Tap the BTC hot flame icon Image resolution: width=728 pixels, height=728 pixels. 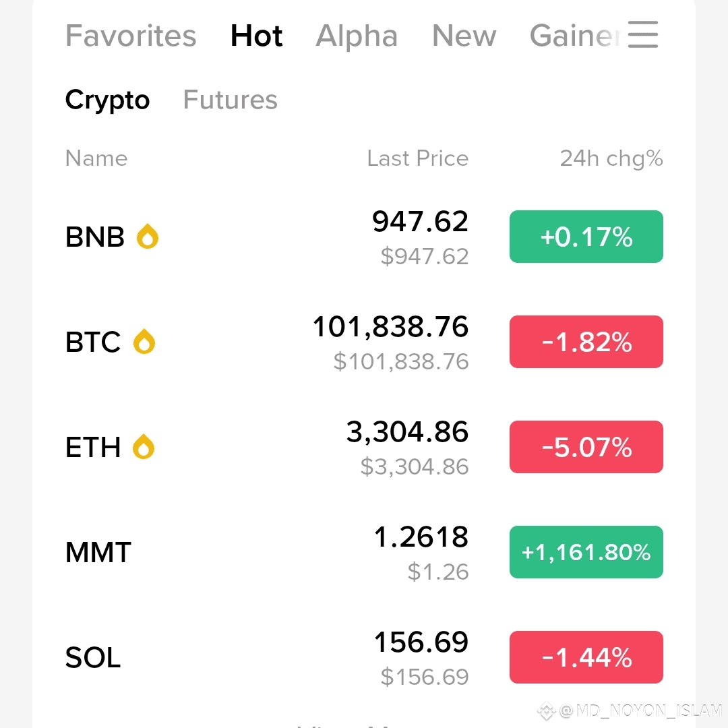tap(144, 341)
